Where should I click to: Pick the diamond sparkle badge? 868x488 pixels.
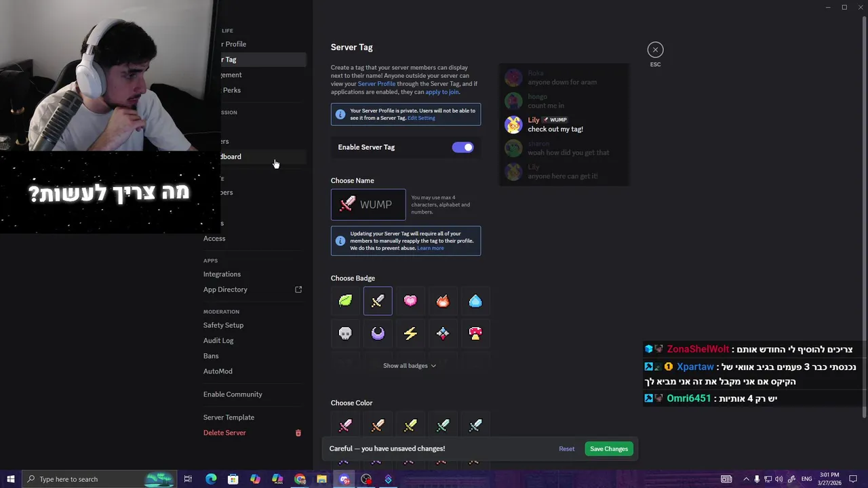tap(443, 333)
